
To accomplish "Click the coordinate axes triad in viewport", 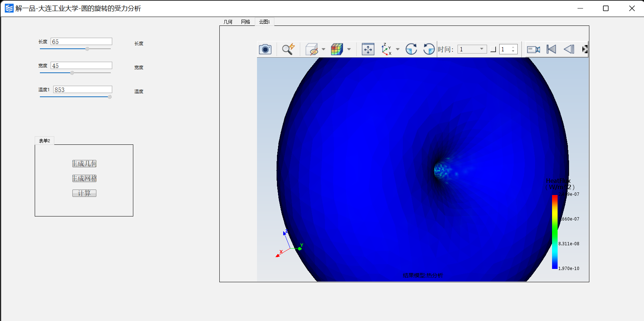I will pos(289,243).
